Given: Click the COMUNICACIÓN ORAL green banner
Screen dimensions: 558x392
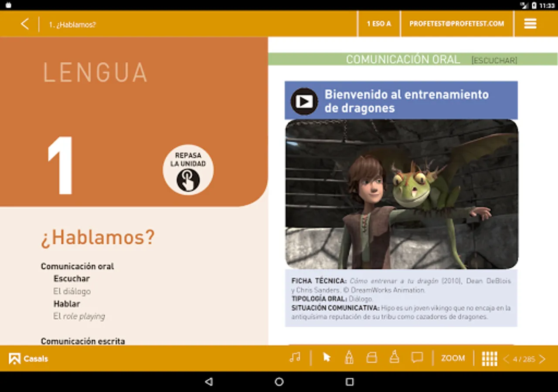Looking at the screenshot, I should pyautogui.click(x=412, y=59).
